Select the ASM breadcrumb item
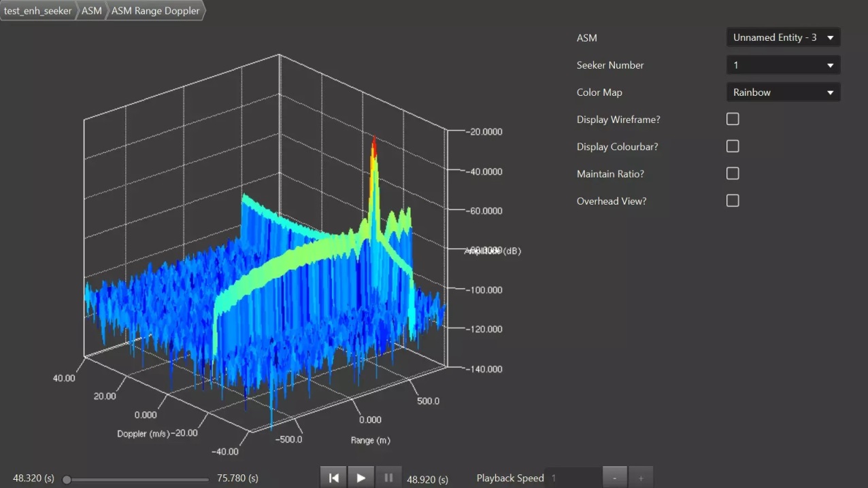Viewport: 868px width, 488px height. (91, 11)
